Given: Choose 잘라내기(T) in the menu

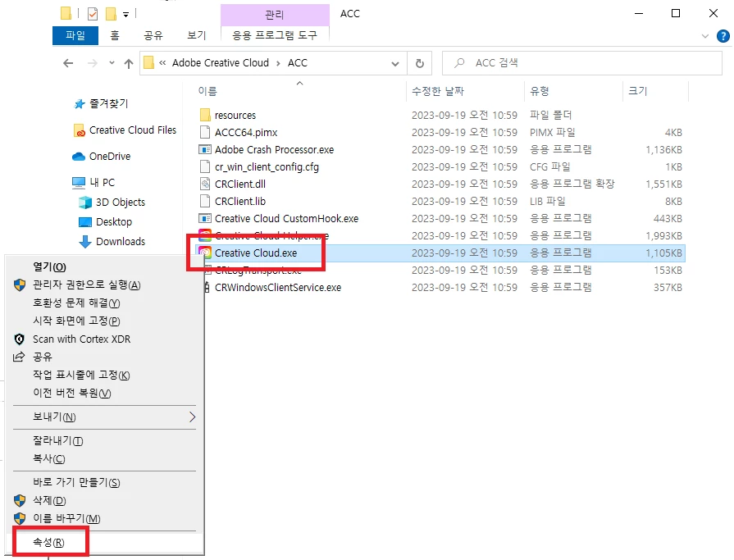Looking at the screenshot, I should coord(58,440).
